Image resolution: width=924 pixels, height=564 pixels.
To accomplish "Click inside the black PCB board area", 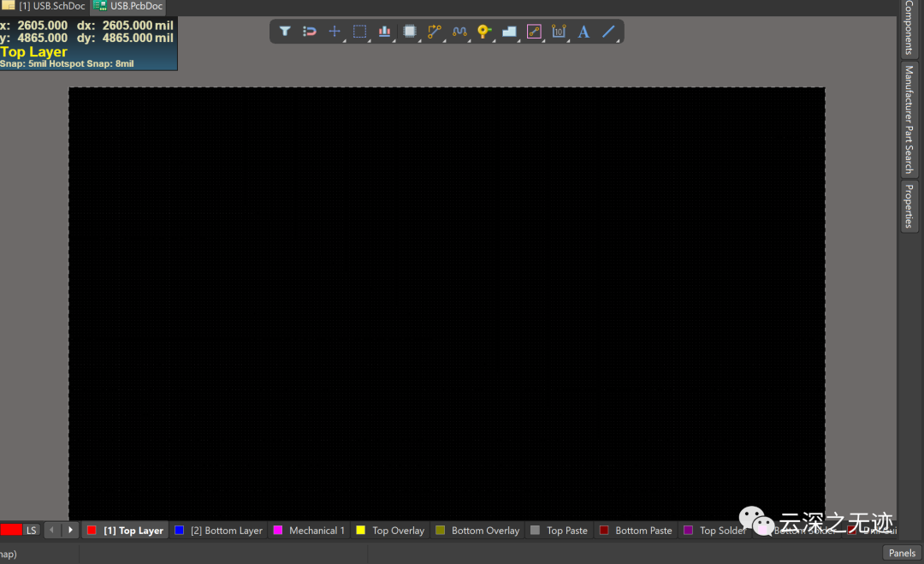I will tap(447, 304).
